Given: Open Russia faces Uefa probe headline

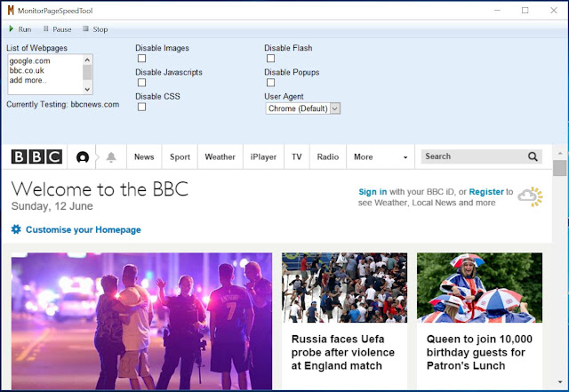Looking at the screenshot, I should click(x=343, y=352).
